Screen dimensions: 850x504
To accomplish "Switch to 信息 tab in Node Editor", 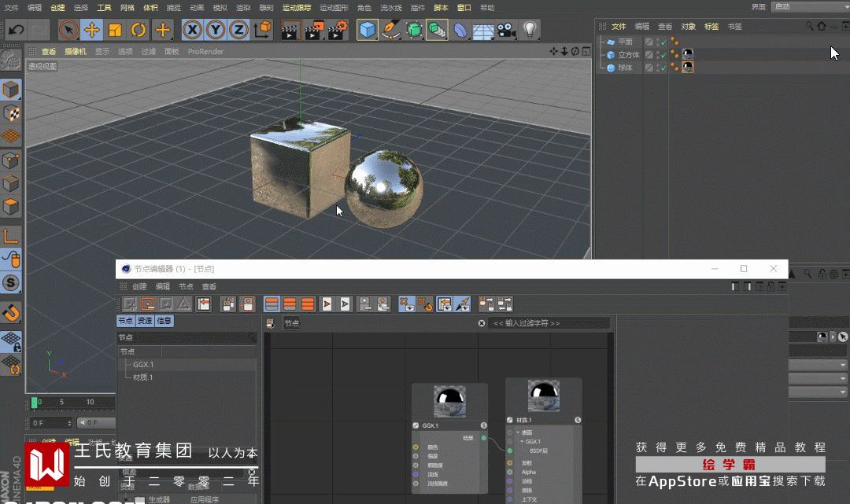I will click(x=164, y=321).
